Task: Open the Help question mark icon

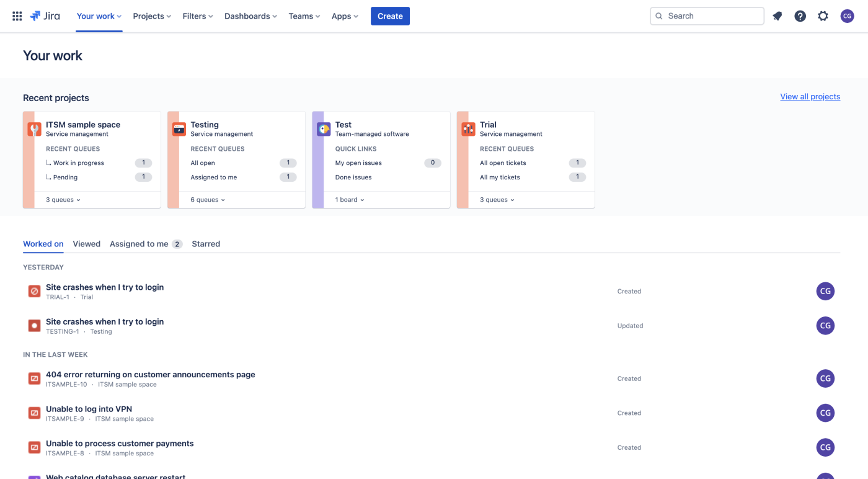Action: (800, 16)
